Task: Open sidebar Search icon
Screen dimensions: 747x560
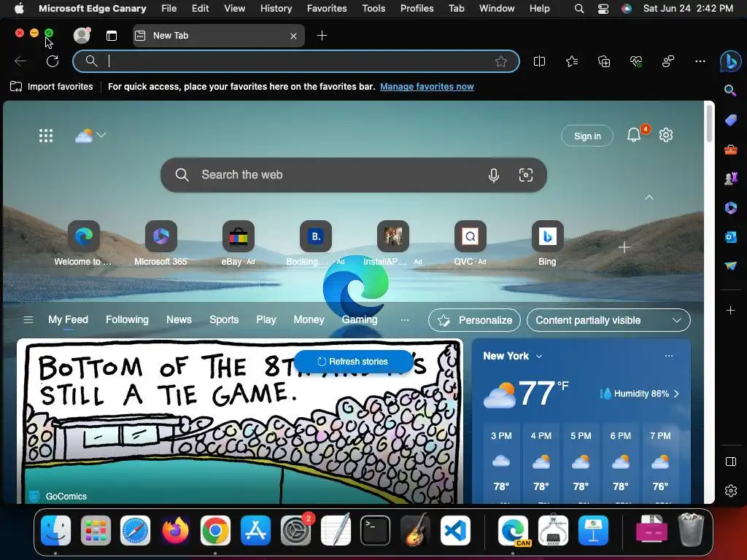Action: click(730, 90)
